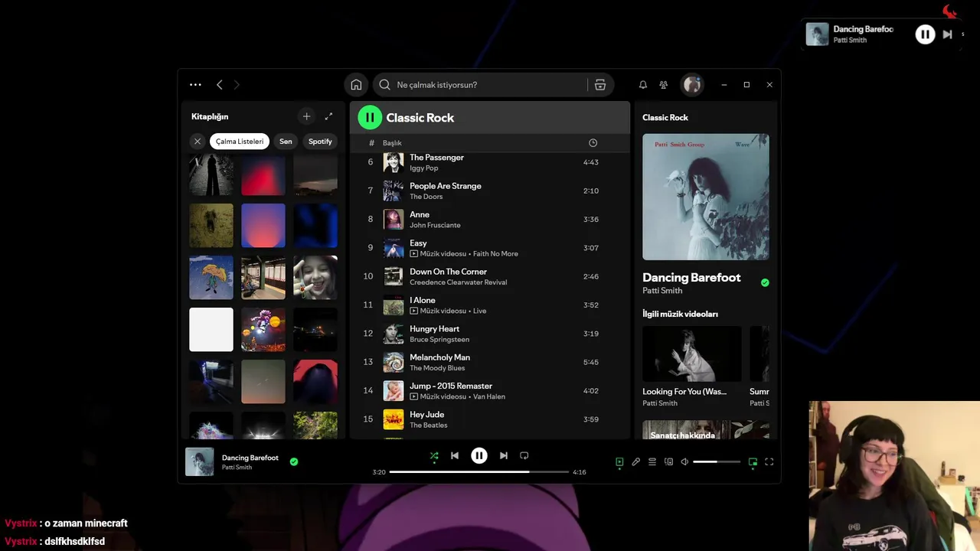Toggle the green check next to Dancing Barefoot title
The image size is (980, 551).
tap(765, 282)
